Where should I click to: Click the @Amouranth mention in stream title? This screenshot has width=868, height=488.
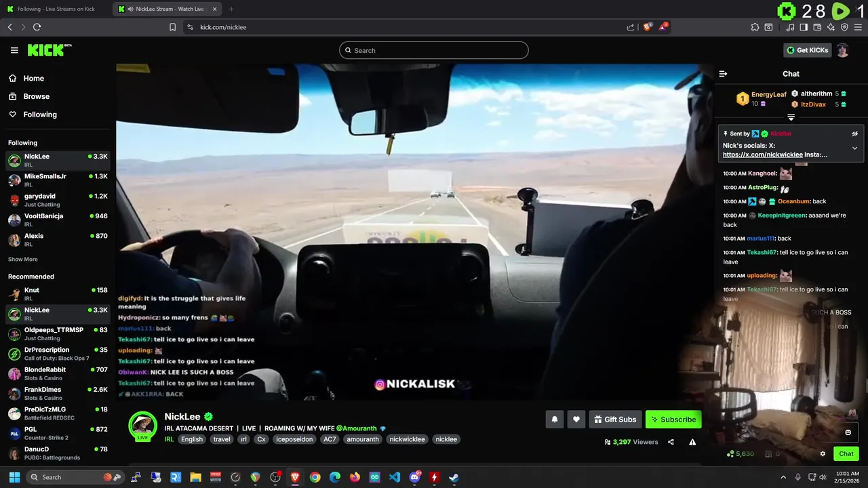(x=357, y=428)
